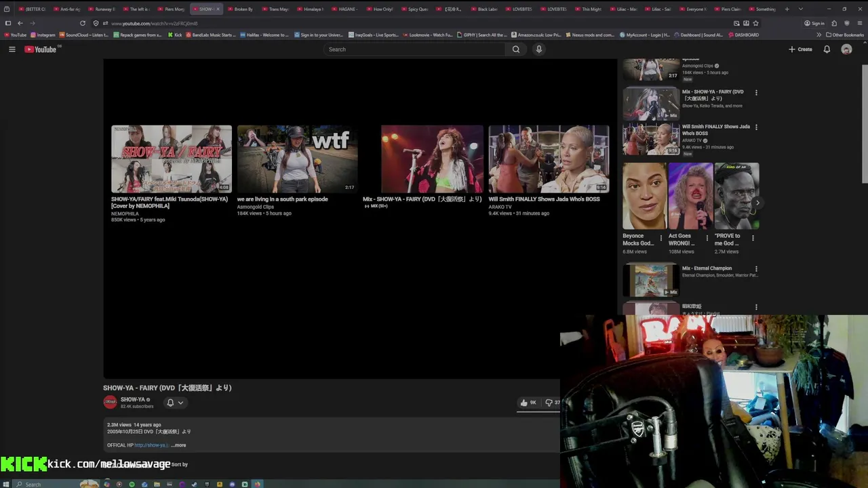Click the magnifier search button

click(x=516, y=49)
